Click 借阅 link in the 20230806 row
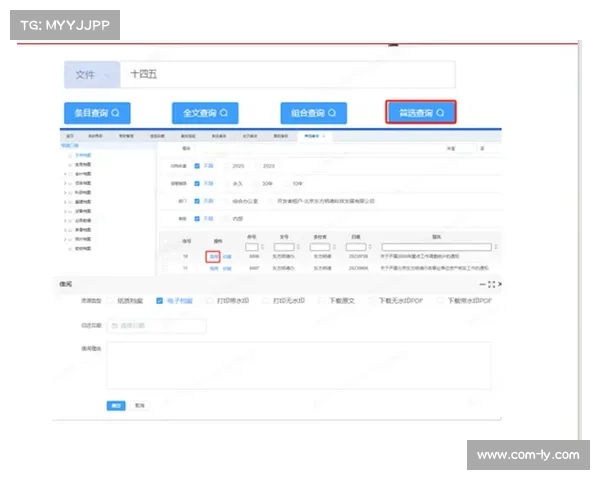Viewport: 600px width, 480px height. [x=214, y=269]
